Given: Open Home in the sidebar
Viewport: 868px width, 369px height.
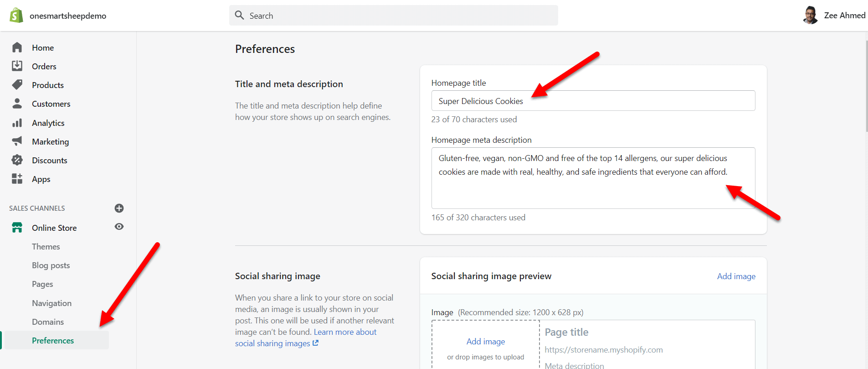Looking at the screenshot, I should coord(43,47).
